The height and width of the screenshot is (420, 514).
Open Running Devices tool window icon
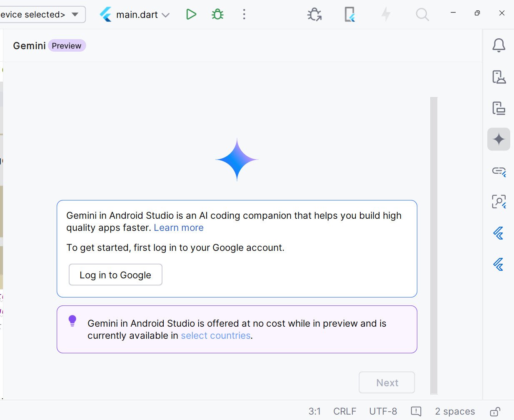(499, 108)
